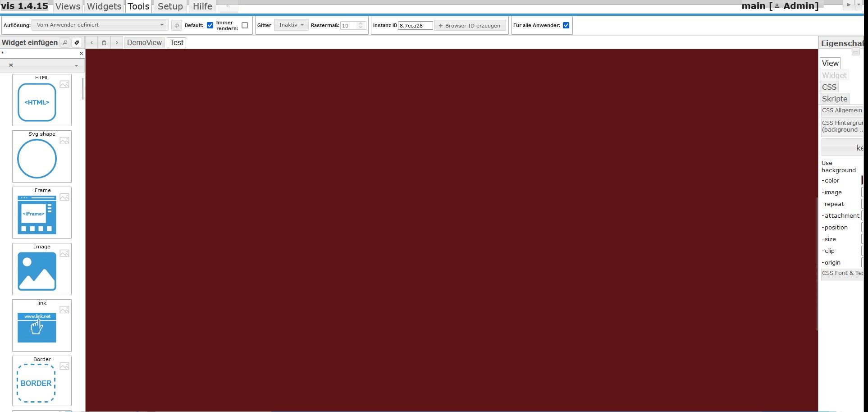Switch to the DemoView view tab
This screenshot has width=868, height=412.
[144, 43]
